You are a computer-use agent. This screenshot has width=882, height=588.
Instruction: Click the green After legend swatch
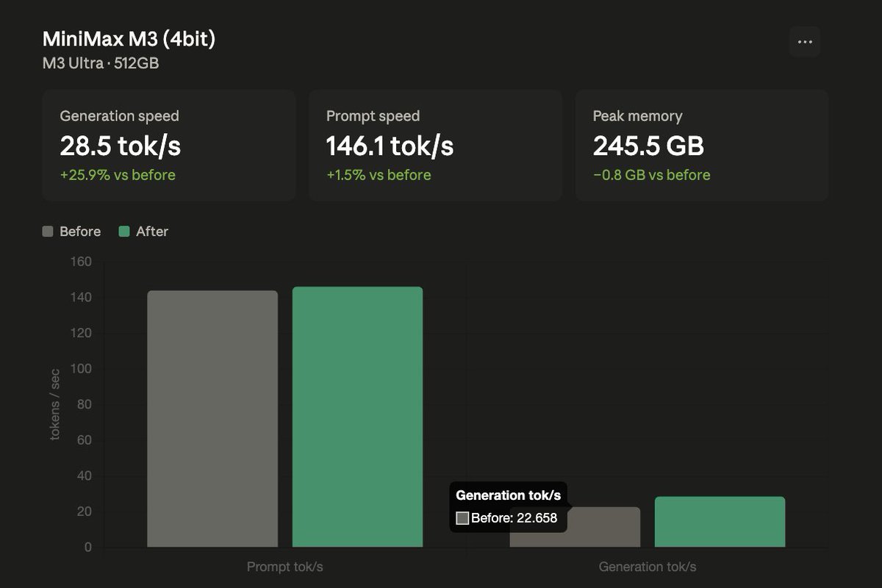pyautogui.click(x=124, y=232)
